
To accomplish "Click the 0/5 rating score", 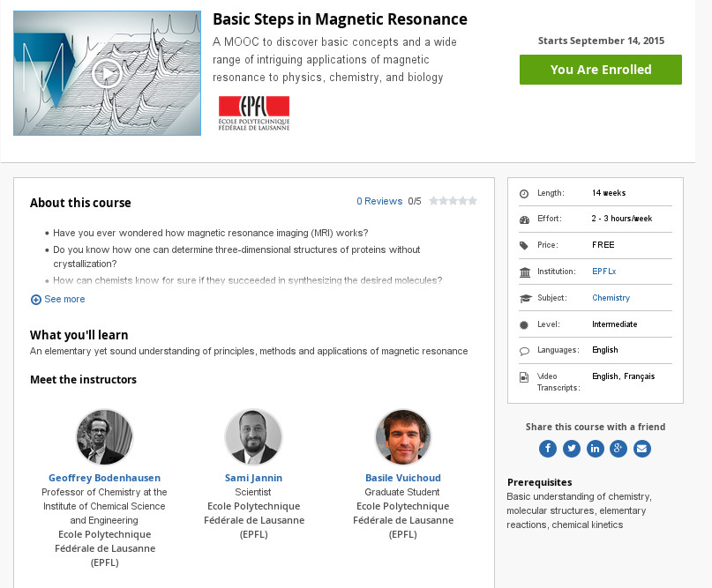I will pyautogui.click(x=414, y=201).
